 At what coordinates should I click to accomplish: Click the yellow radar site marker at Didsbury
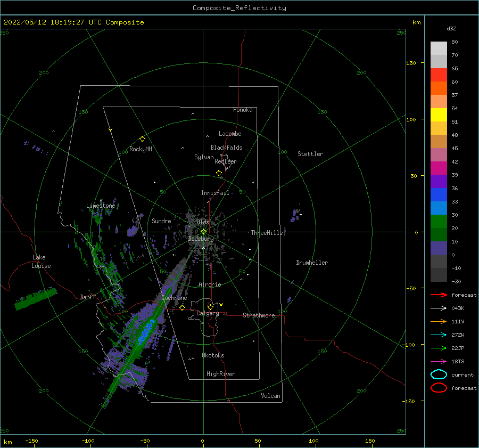click(x=203, y=232)
